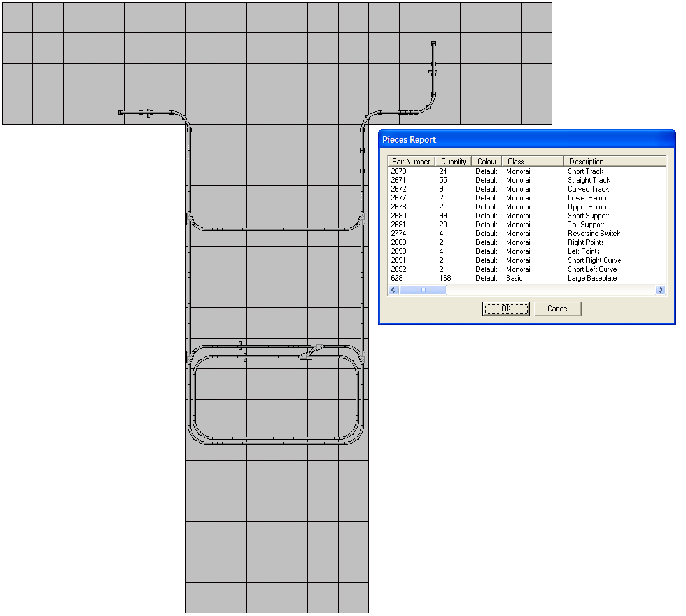Select part number 2891 row
Viewport: 686px width, 616px height.
coord(527,260)
